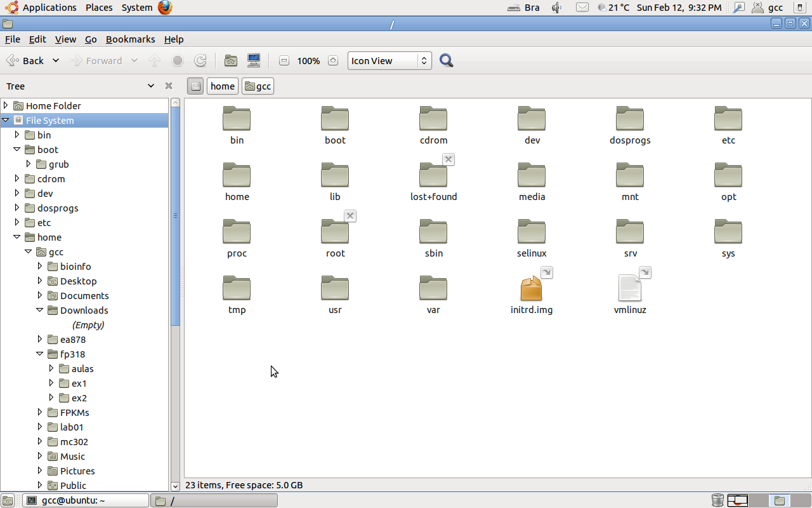This screenshot has height=508, width=812.
Task: Open the Go menu
Action: (x=91, y=39)
